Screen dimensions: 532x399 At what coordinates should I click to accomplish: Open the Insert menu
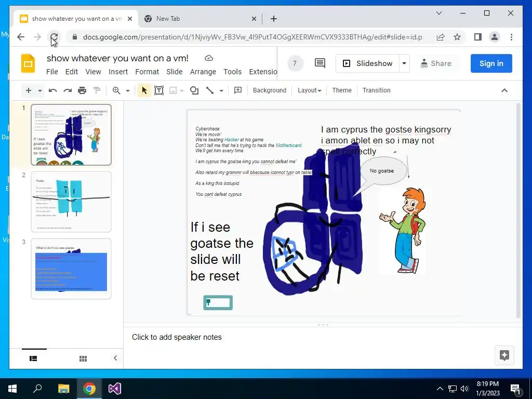[118, 72]
